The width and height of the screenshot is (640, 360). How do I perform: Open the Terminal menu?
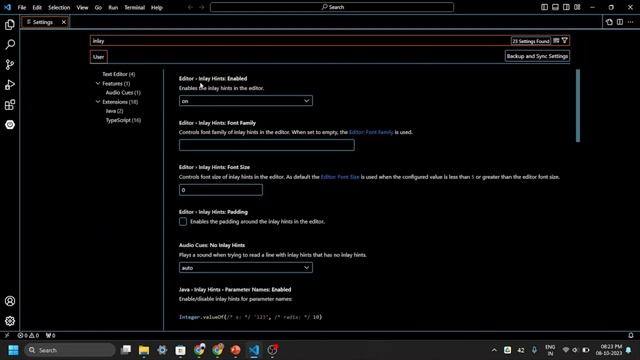[x=134, y=7]
